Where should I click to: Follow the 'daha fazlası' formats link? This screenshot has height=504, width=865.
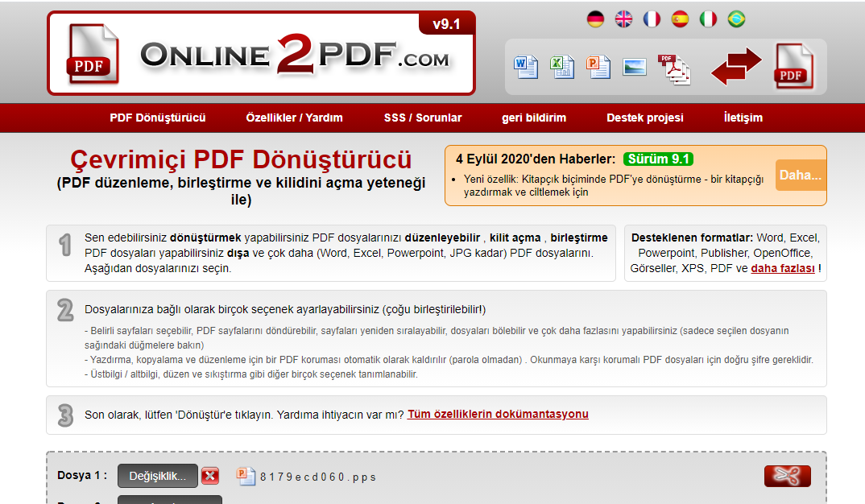(x=782, y=269)
